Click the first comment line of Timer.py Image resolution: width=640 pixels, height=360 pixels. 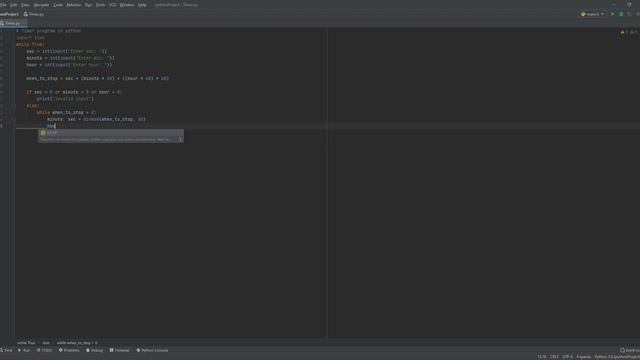[49, 31]
